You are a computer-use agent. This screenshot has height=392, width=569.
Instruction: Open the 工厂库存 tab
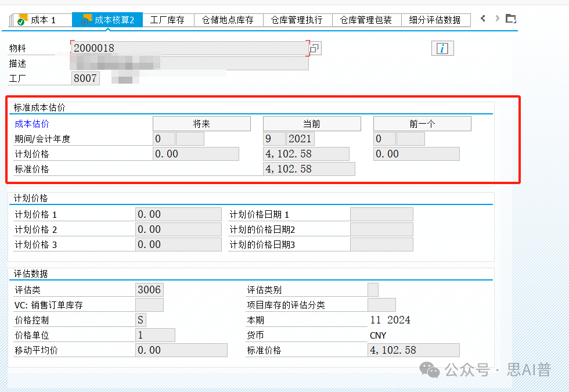[x=167, y=20]
